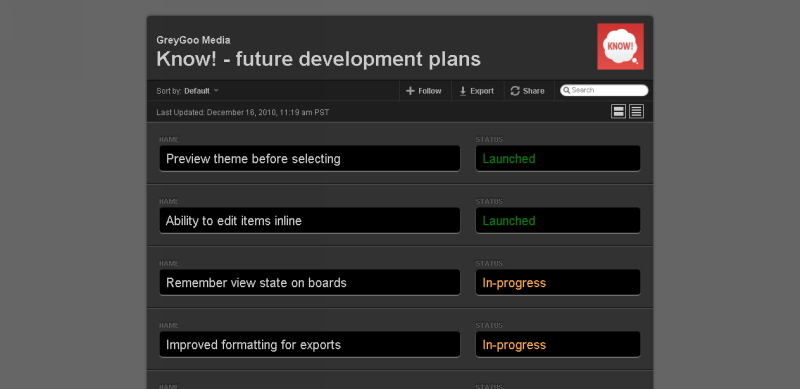Screen dimensions: 800x389
Task: Switch to card view layout icon
Action: click(x=618, y=111)
